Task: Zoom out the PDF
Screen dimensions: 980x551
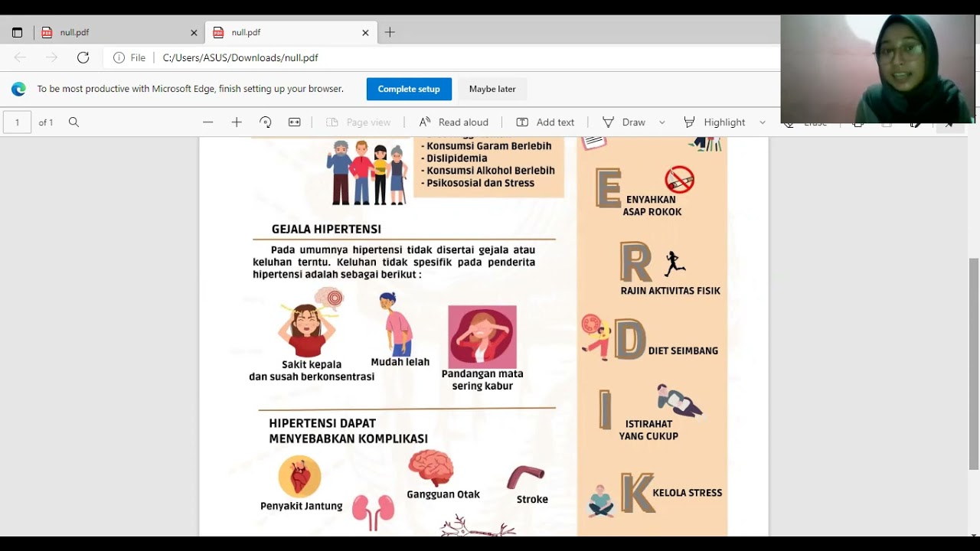Action: pyautogui.click(x=207, y=122)
